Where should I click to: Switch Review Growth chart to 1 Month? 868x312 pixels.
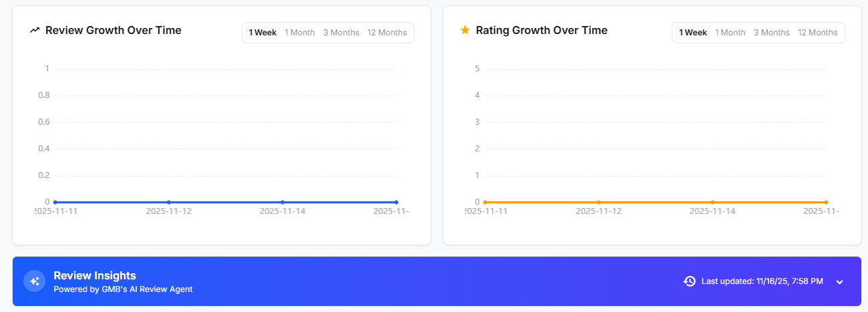(x=300, y=33)
